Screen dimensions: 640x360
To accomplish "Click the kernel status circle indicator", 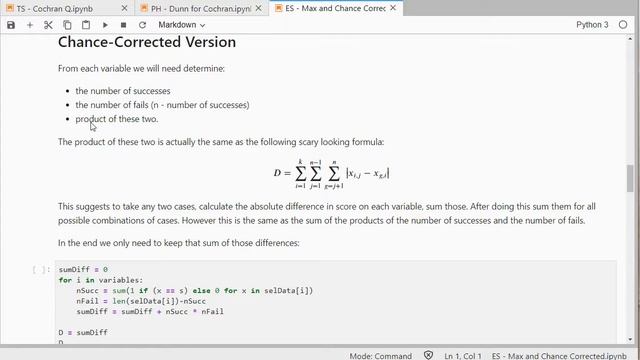I will click(622, 25).
